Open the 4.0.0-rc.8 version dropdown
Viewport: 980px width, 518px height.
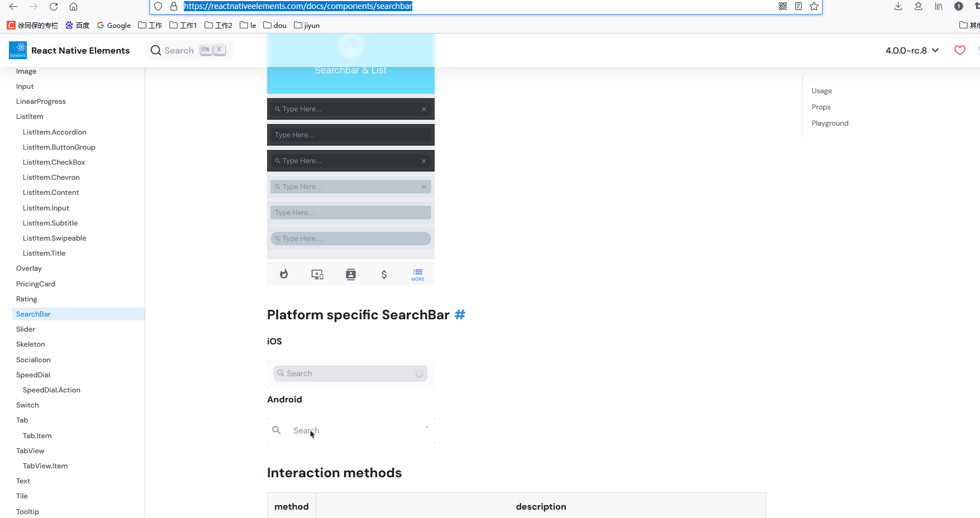coord(912,50)
